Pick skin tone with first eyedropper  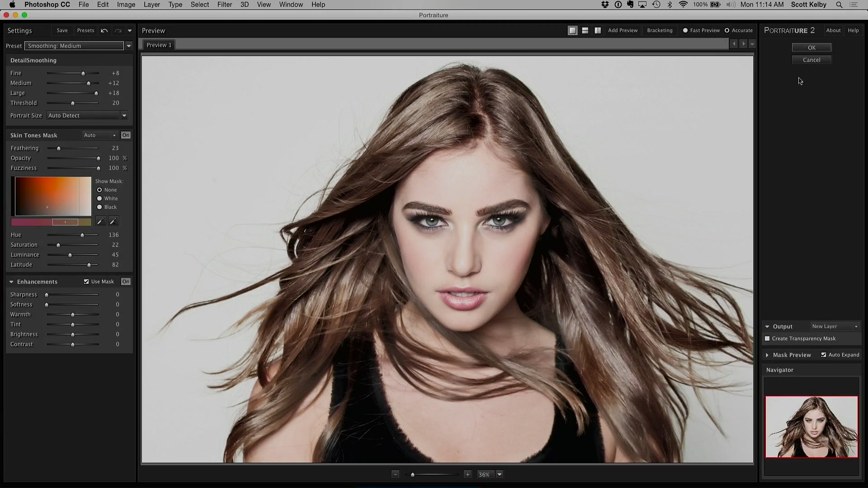(x=100, y=221)
